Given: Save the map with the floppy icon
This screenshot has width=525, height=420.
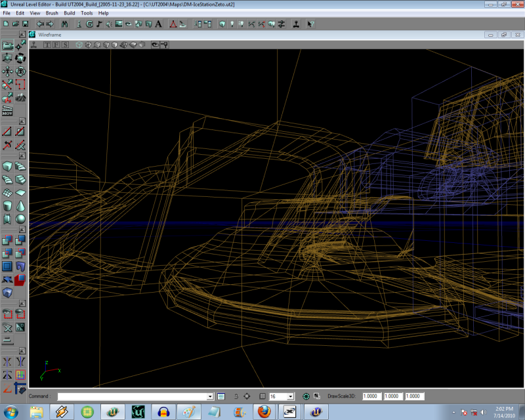Looking at the screenshot, I should tap(25, 24).
